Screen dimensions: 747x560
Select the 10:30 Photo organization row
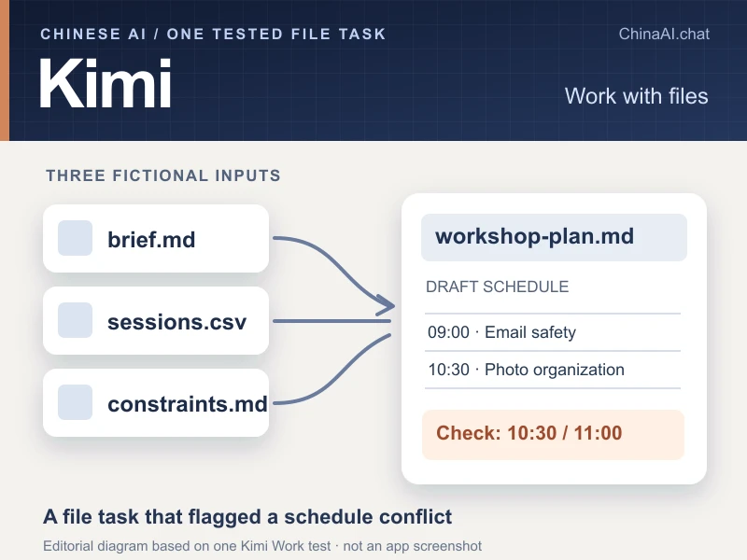click(553, 370)
